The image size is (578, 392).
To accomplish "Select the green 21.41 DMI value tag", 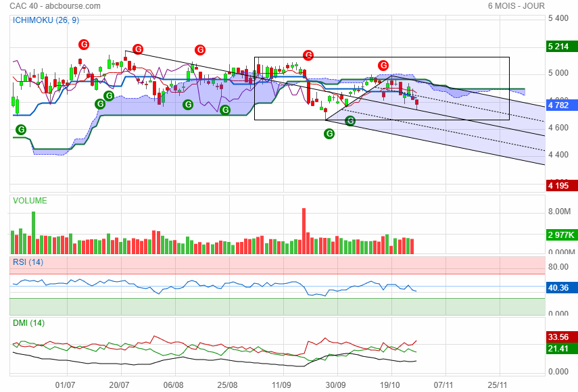I will point(562,349).
